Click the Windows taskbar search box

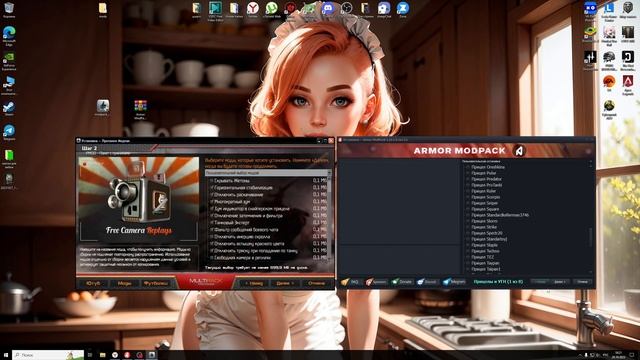pyautogui.click(x=48, y=355)
